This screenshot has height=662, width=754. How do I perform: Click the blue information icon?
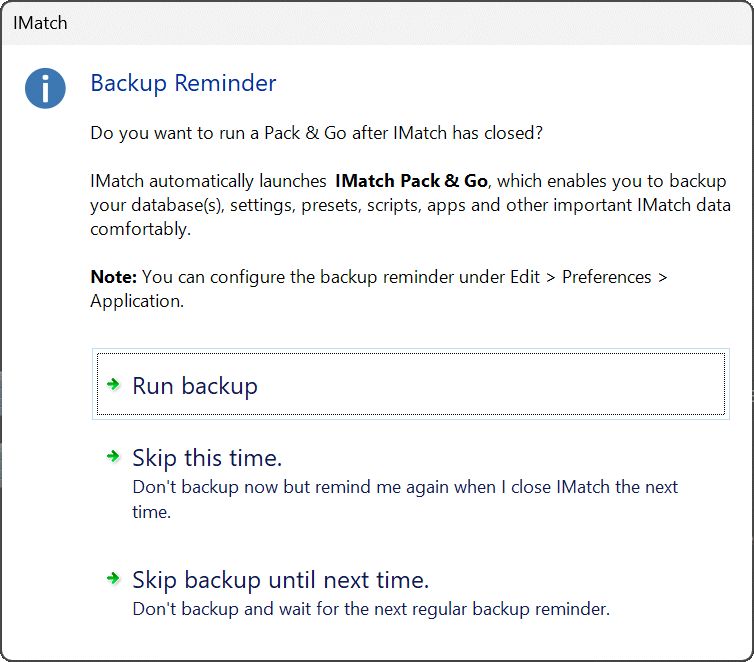point(45,88)
